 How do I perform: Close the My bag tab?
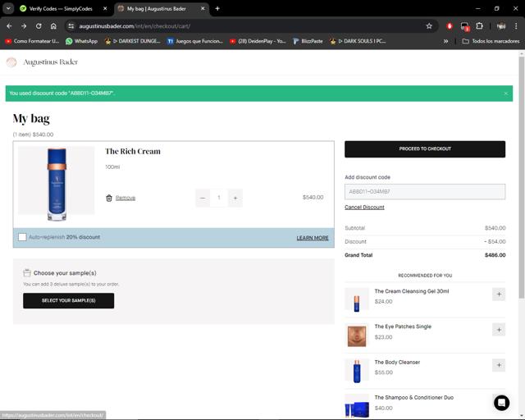203,9
